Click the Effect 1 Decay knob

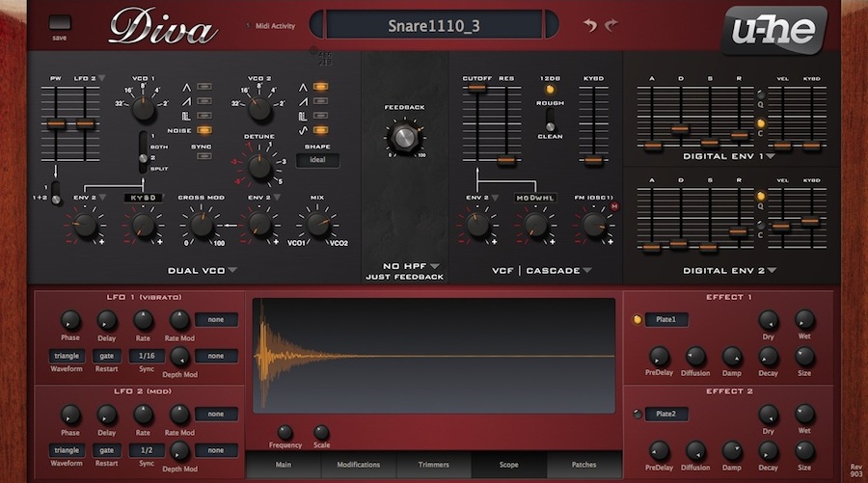click(x=768, y=357)
